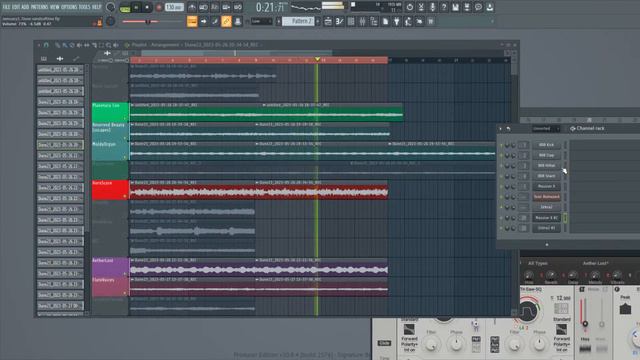Viewport: 640px width, 360px height.
Task: Mute the AetherLast track
Action: coord(125,273)
